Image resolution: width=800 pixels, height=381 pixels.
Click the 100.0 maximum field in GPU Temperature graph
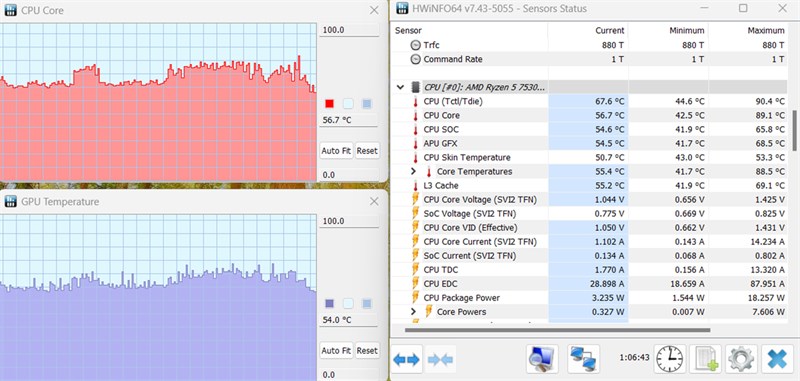[349, 221]
